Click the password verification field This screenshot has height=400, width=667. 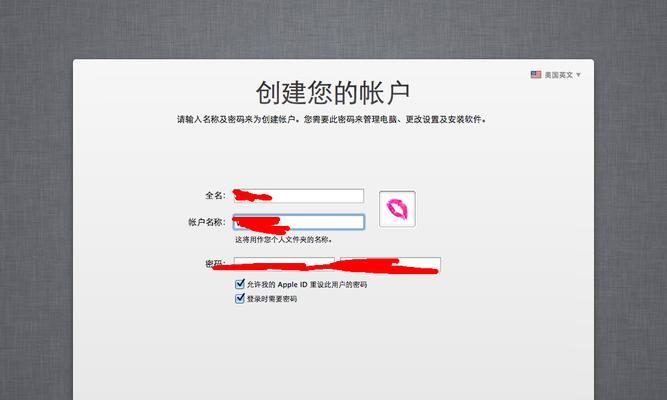[x=391, y=264]
